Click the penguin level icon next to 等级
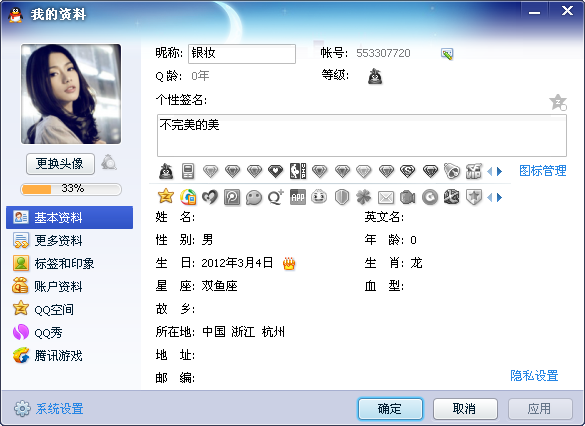The image size is (585, 426). click(x=375, y=76)
